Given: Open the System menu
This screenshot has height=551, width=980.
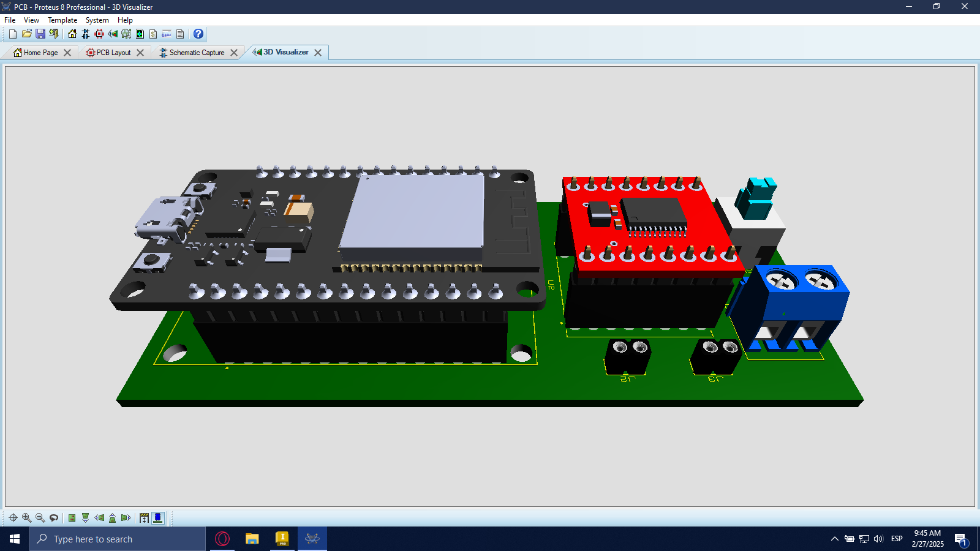Looking at the screenshot, I should [x=97, y=20].
